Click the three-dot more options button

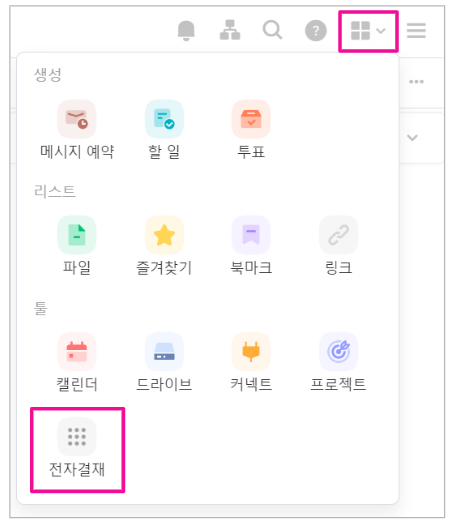(x=416, y=81)
